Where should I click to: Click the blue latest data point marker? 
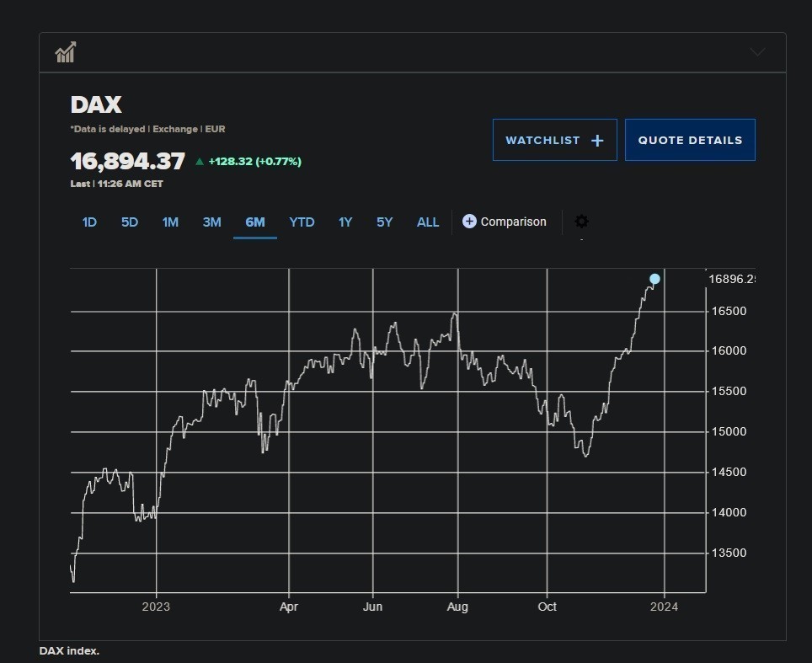pos(654,279)
